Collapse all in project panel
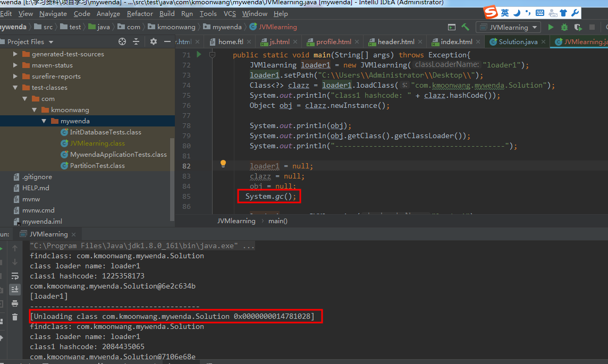The height and width of the screenshot is (364, 608). (136, 41)
